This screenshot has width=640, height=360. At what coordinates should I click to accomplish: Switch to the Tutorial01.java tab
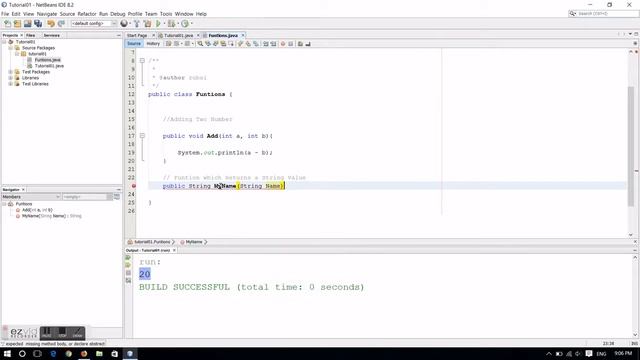tap(178, 36)
